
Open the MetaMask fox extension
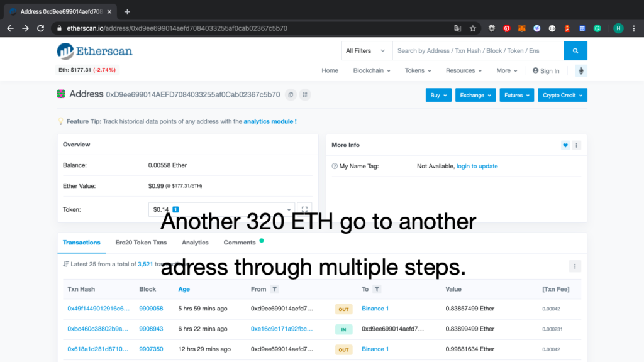click(x=521, y=28)
